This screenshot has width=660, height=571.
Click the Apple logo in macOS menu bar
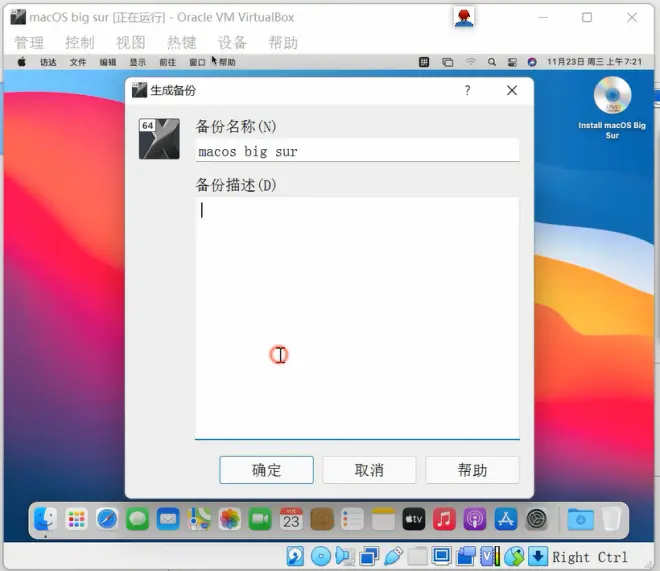point(21,62)
